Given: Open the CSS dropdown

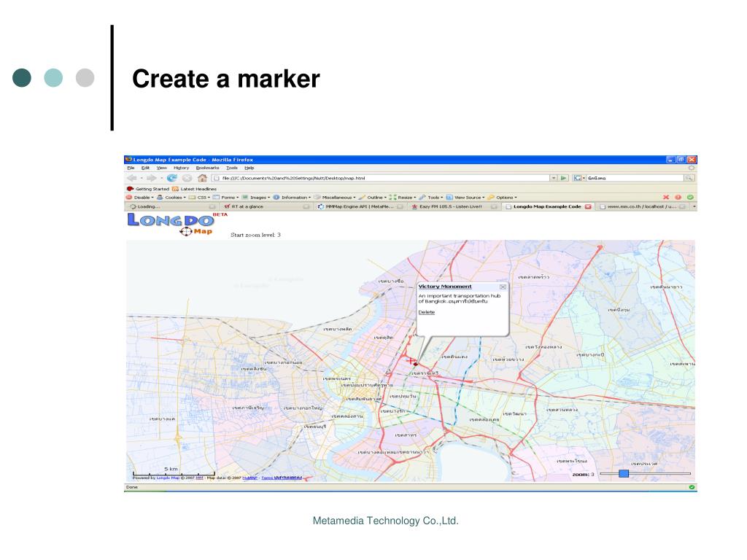Looking at the screenshot, I should pyautogui.click(x=200, y=197).
